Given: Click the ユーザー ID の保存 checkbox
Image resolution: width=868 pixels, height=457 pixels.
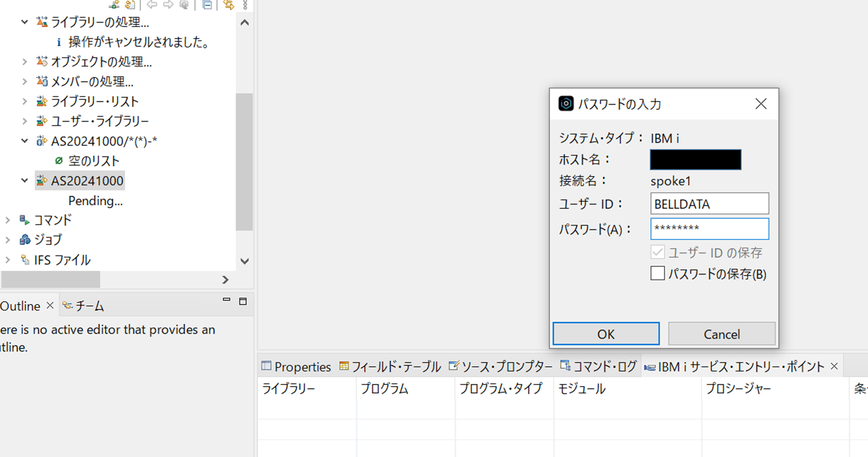Looking at the screenshot, I should coord(658,252).
